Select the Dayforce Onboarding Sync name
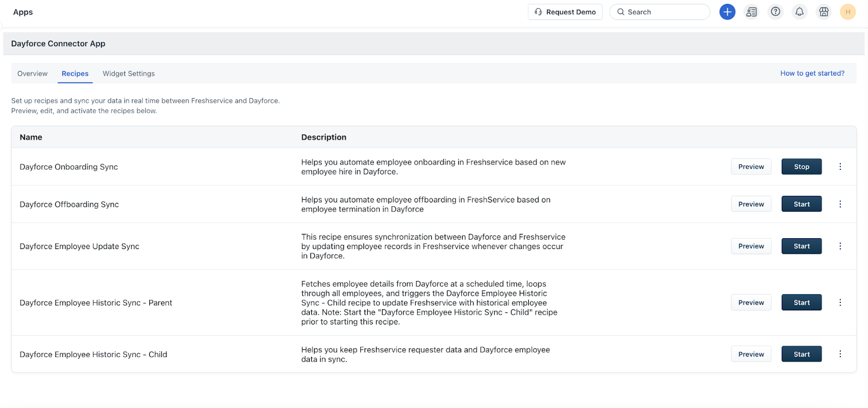 pos(69,167)
